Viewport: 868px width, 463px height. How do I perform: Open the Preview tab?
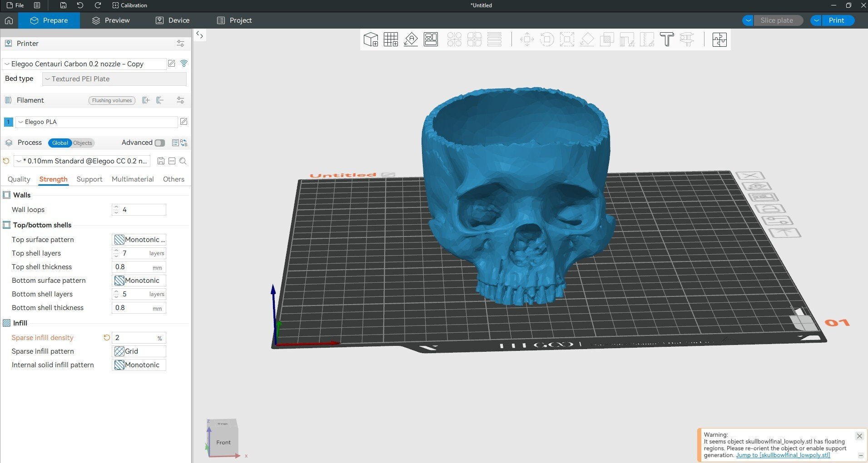tap(111, 20)
